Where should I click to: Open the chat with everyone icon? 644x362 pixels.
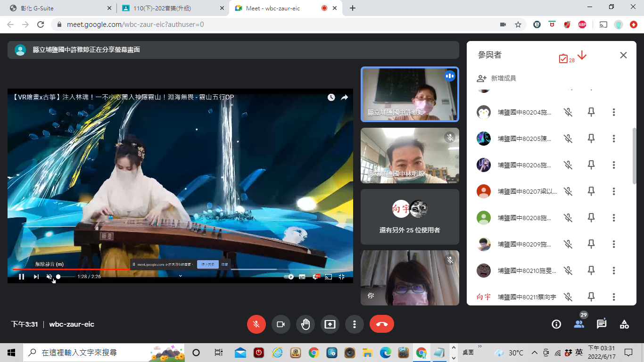click(x=602, y=324)
